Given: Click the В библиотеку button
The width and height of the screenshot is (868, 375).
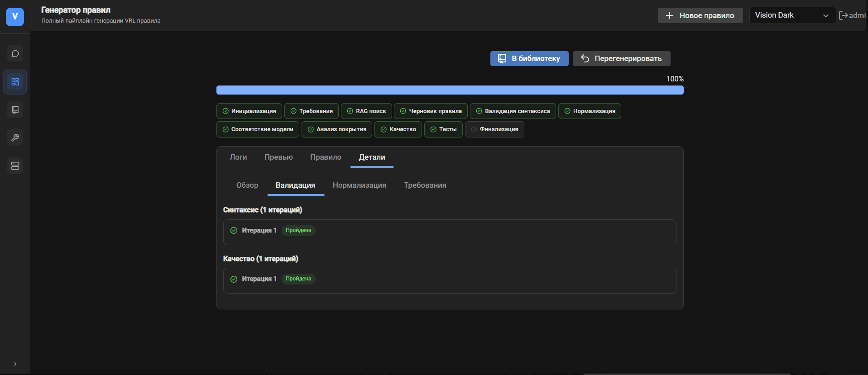Looking at the screenshot, I should 529,58.
